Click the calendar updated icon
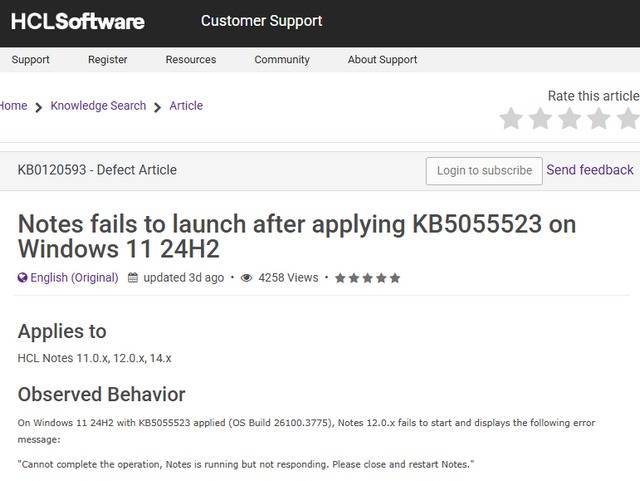This screenshot has width=640, height=481. tap(133, 278)
